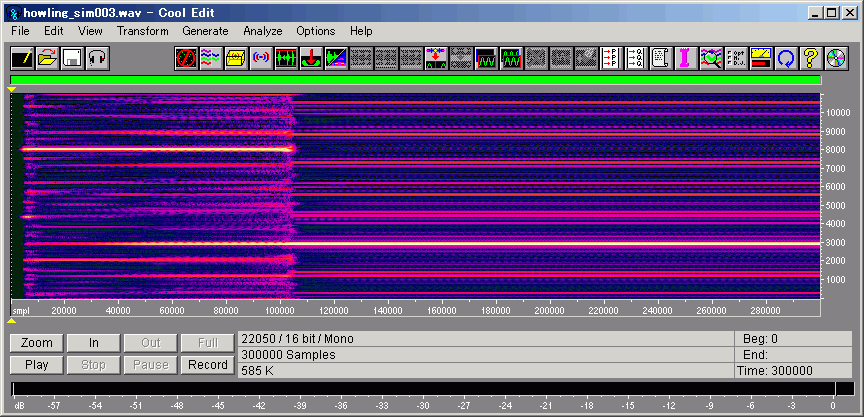Screen dimensions: 864x417
Task: Open the Generate menu
Action: 205,31
